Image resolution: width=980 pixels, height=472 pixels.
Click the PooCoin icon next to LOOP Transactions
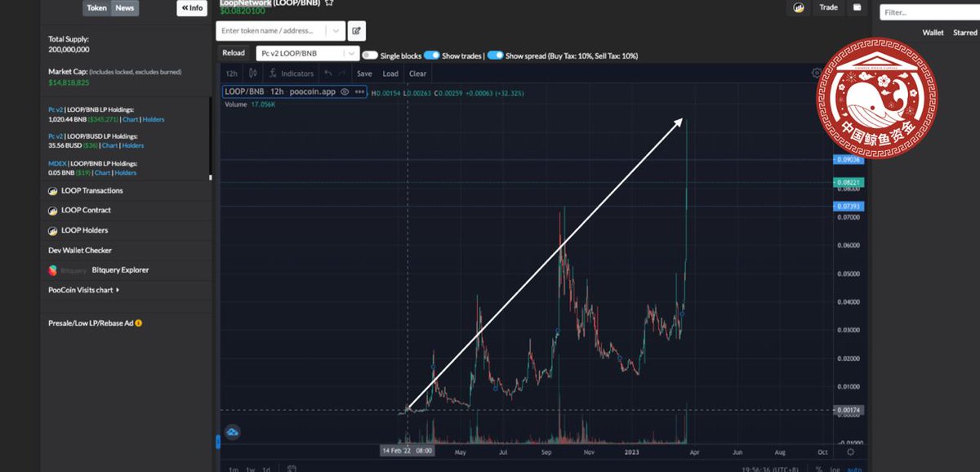pos(52,190)
